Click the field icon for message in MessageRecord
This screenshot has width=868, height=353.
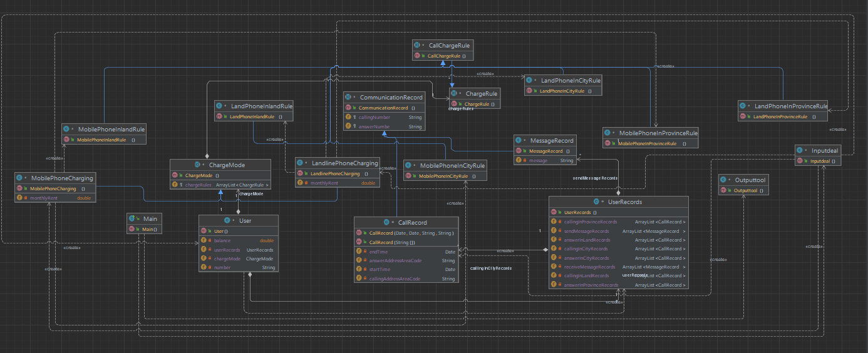tap(518, 161)
